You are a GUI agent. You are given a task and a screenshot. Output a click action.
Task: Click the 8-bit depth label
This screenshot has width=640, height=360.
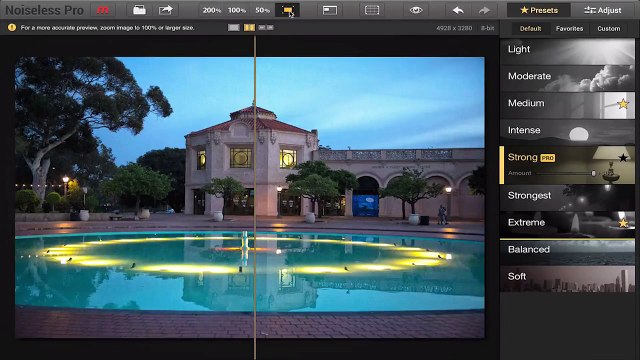pyautogui.click(x=487, y=28)
